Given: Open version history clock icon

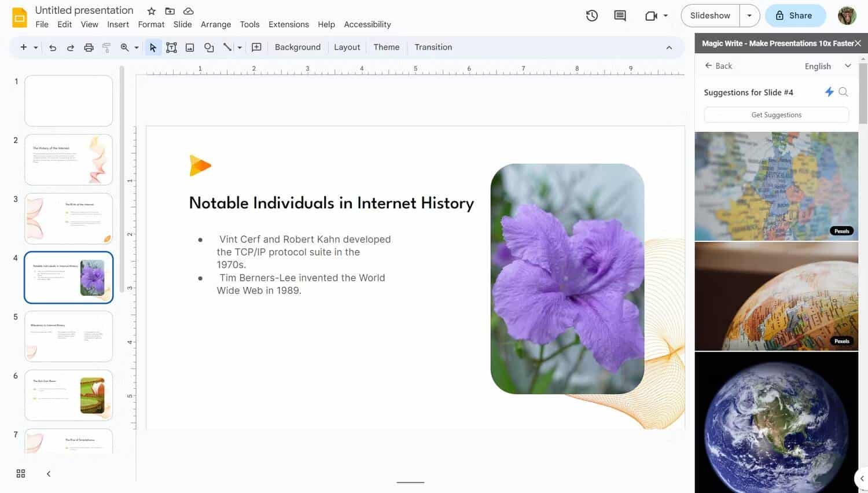Looking at the screenshot, I should 591,16.
